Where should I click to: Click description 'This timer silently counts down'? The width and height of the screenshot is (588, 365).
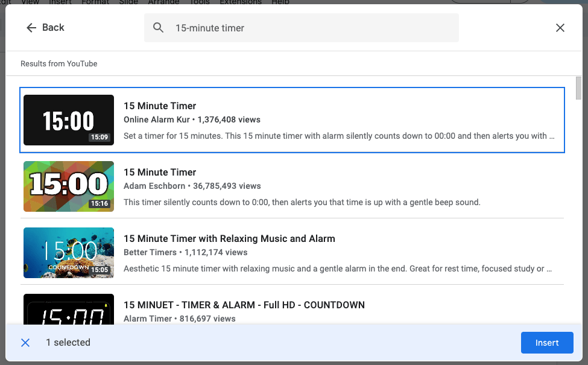(x=302, y=202)
